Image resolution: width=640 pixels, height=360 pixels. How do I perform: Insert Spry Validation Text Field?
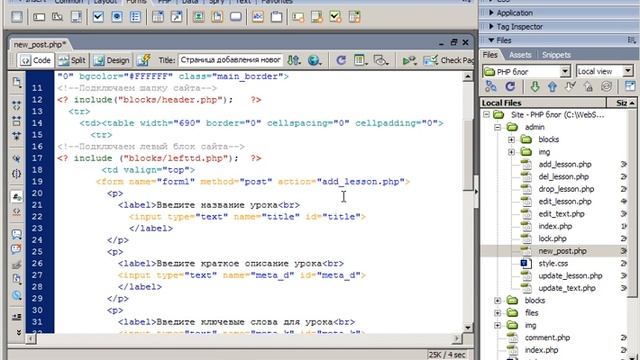(298, 17)
